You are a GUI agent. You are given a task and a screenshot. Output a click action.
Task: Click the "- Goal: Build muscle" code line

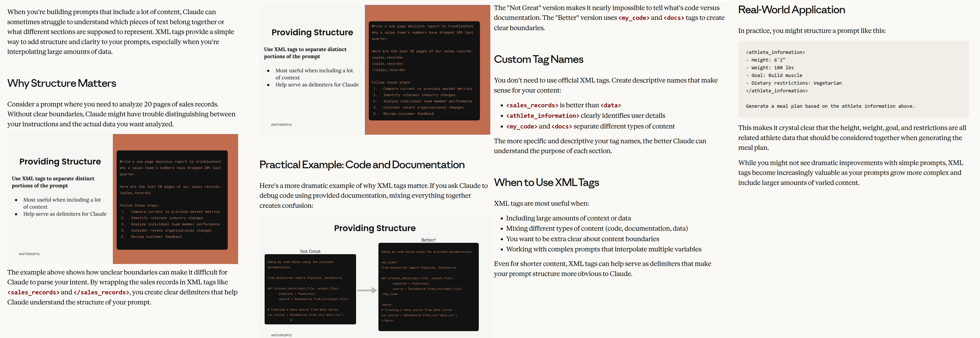[774, 75]
